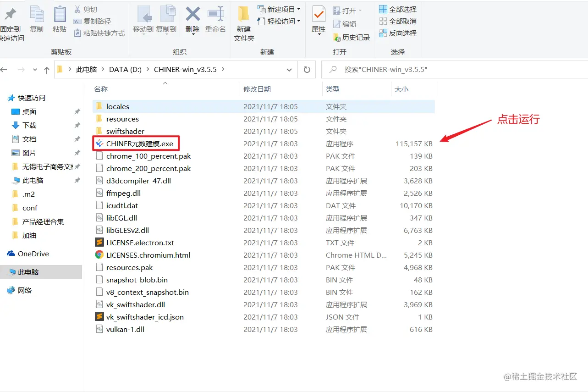Screen dimensions: 588x392
Task: Click CHINER-win_v3.5.5 in the address bar
Action: (x=185, y=70)
